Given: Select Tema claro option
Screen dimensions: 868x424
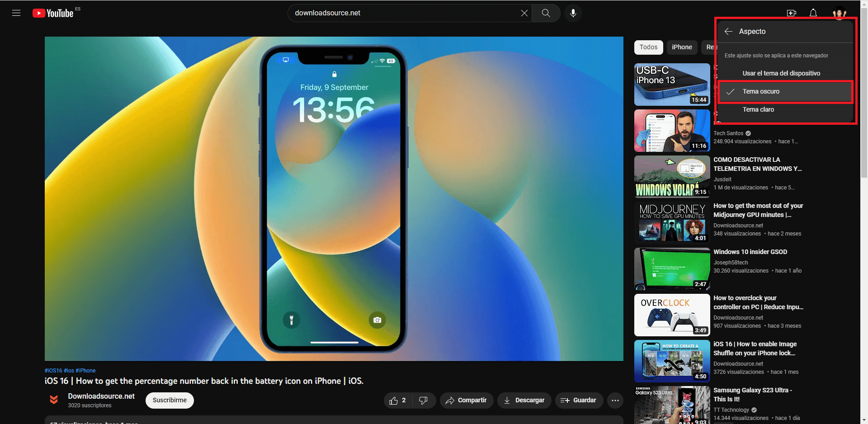Looking at the screenshot, I should click(x=785, y=109).
